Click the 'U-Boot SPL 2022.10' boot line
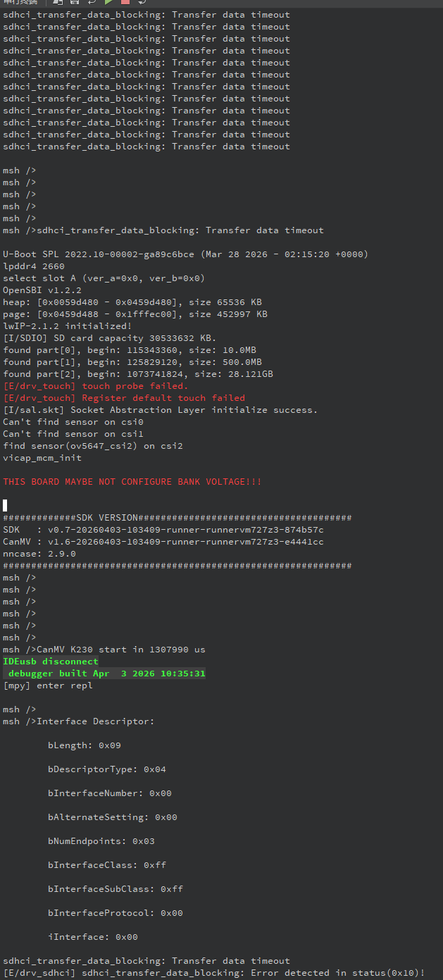 (x=186, y=254)
